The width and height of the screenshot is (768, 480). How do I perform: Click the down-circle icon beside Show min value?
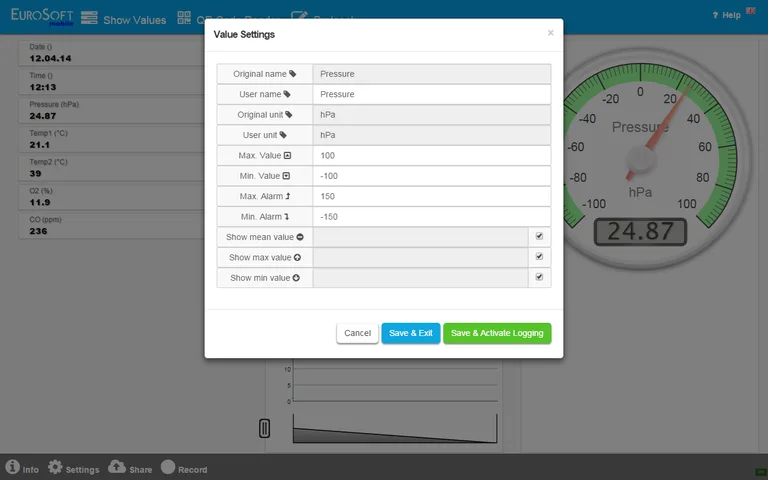[296, 278]
